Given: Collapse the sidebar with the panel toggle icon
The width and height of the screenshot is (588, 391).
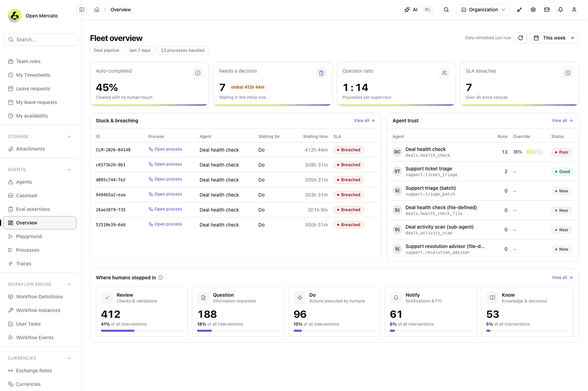Looking at the screenshot, I should (x=82, y=10).
